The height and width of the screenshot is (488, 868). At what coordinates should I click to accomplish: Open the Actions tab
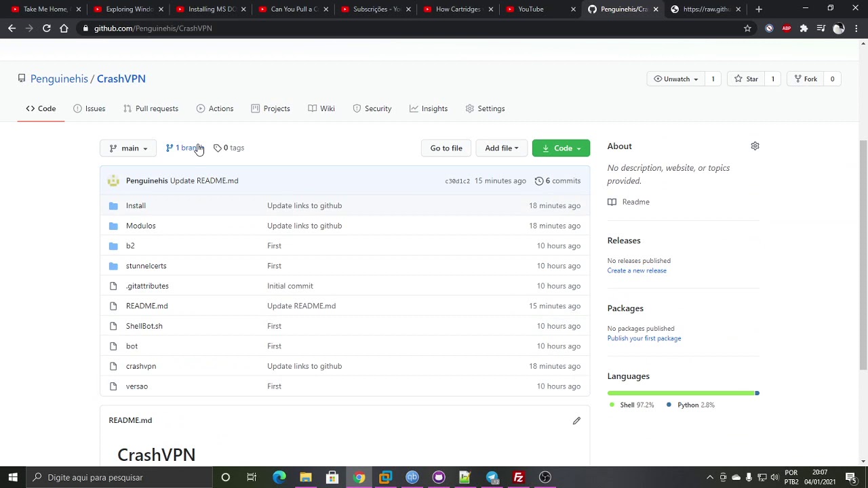coord(214,108)
